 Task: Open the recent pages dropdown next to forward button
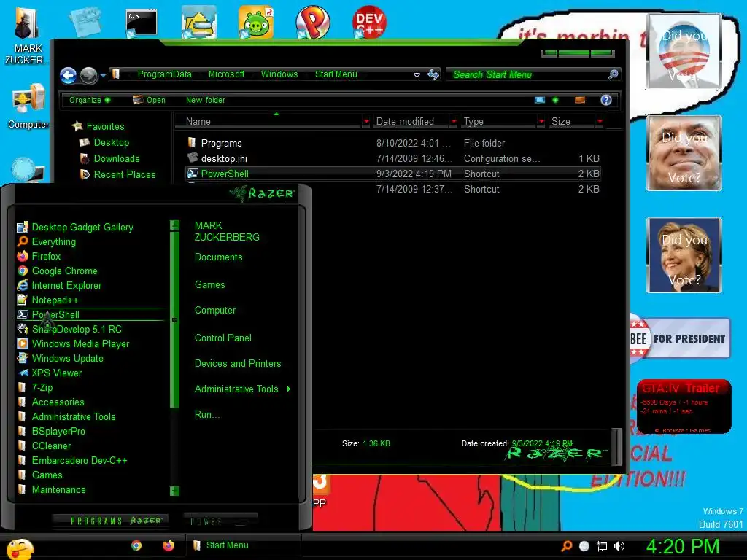click(x=103, y=75)
